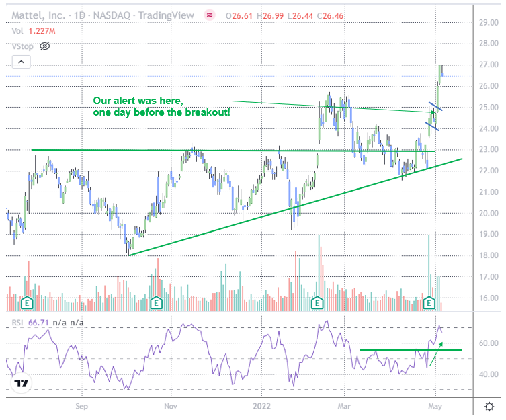Click the Nov label on time axis
The image size is (506, 420).
(x=171, y=406)
